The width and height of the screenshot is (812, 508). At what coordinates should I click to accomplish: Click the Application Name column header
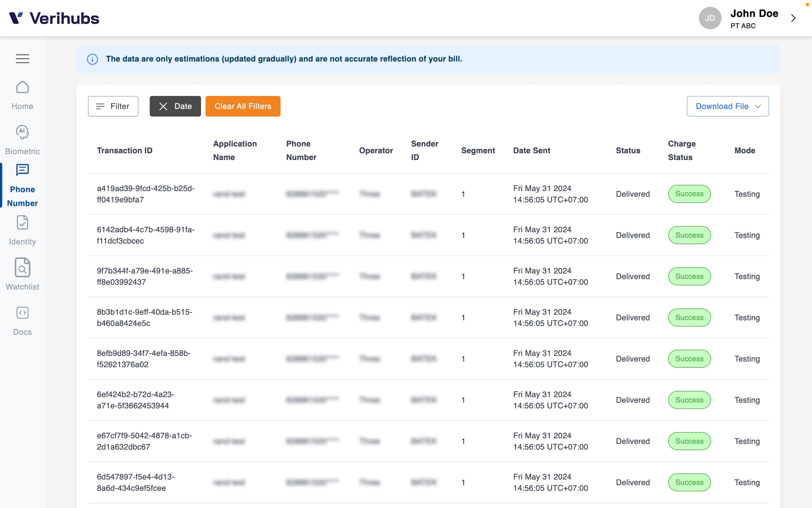tap(235, 150)
